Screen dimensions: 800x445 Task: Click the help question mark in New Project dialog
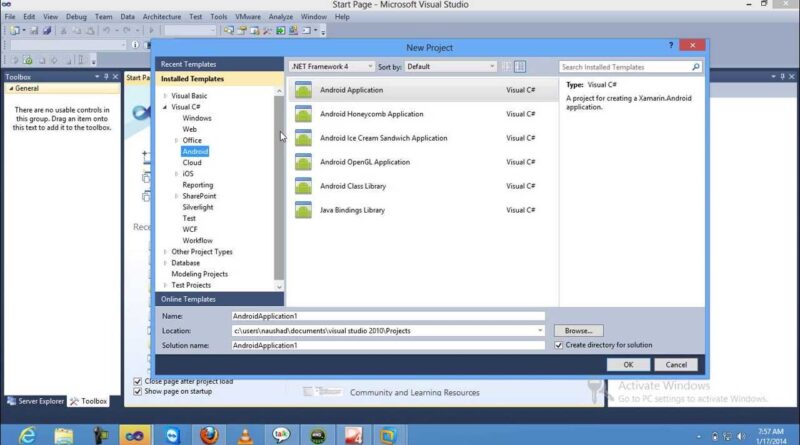[x=671, y=45]
